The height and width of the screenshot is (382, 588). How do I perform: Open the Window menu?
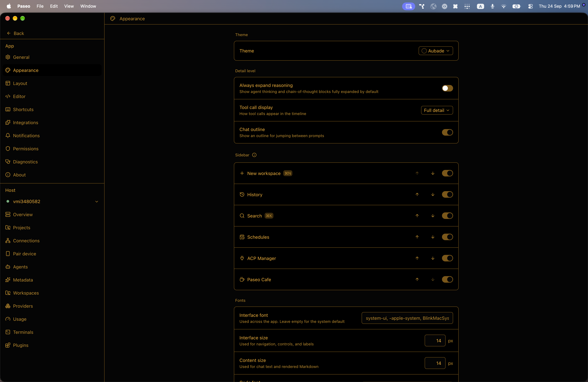[88, 6]
